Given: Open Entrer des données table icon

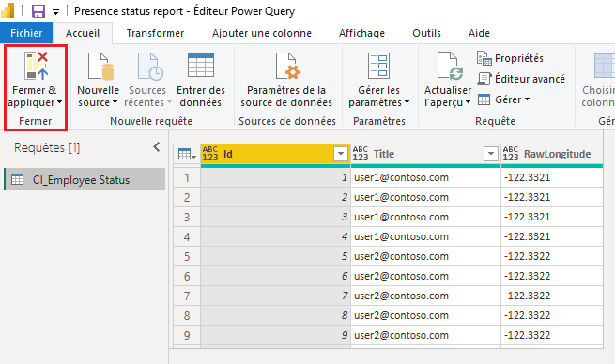Looking at the screenshot, I should [x=201, y=66].
